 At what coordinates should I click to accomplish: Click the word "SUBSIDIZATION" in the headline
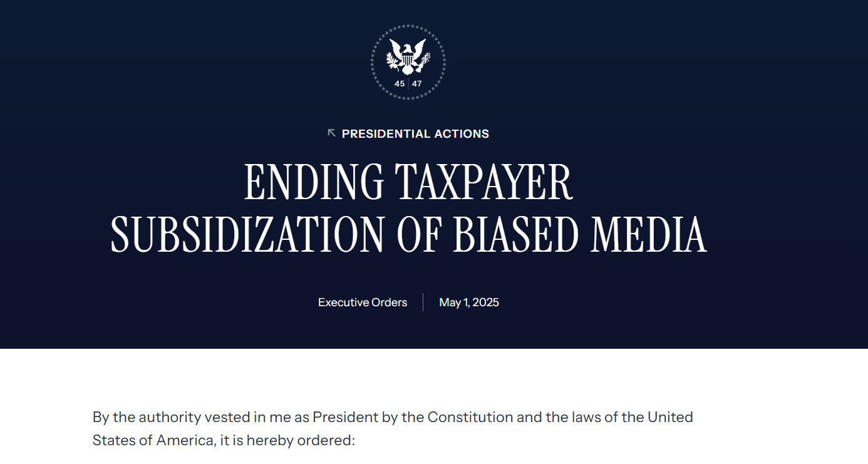[247, 234]
